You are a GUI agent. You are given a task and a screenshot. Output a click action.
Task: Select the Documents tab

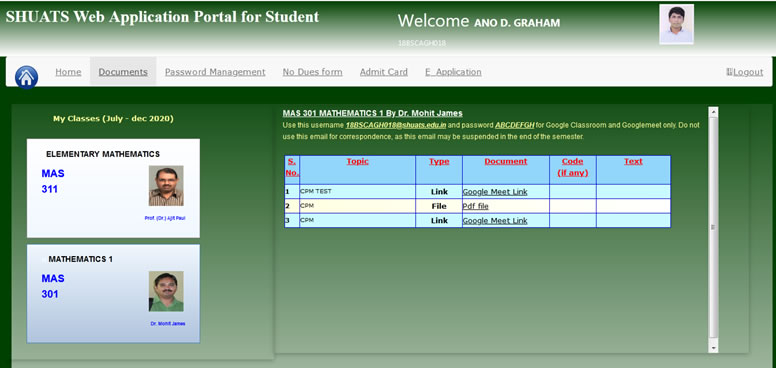click(x=123, y=72)
